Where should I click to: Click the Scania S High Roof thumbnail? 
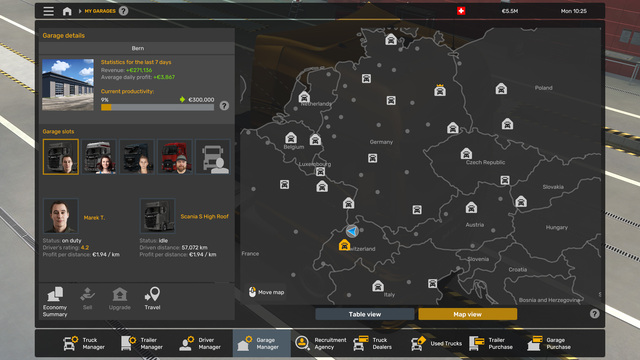click(x=158, y=216)
